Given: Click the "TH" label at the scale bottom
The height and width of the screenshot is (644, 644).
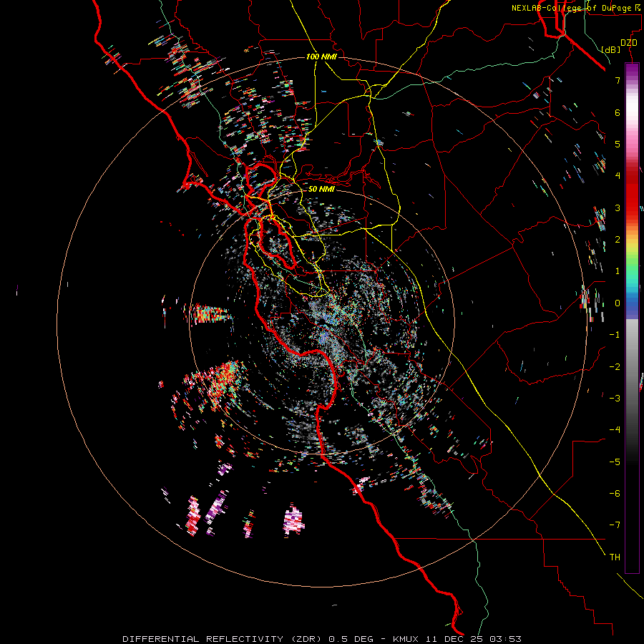Looking at the screenshot, I should (x=615, y=557).
